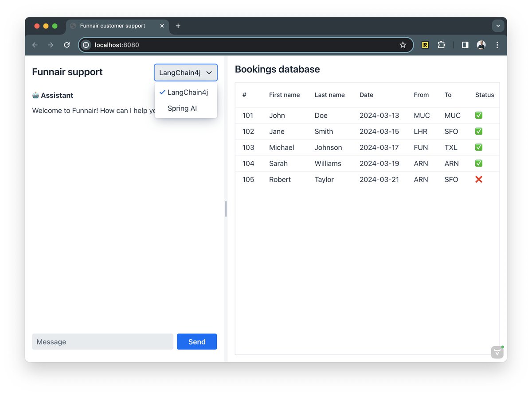The image size is (532, 395).
Task: Click date 2024-03-19
Action: point(379,163)
